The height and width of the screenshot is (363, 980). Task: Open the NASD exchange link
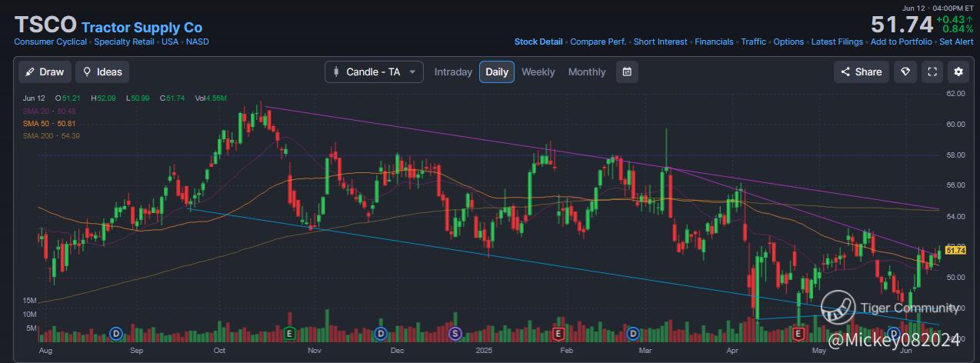pos(197,42)
